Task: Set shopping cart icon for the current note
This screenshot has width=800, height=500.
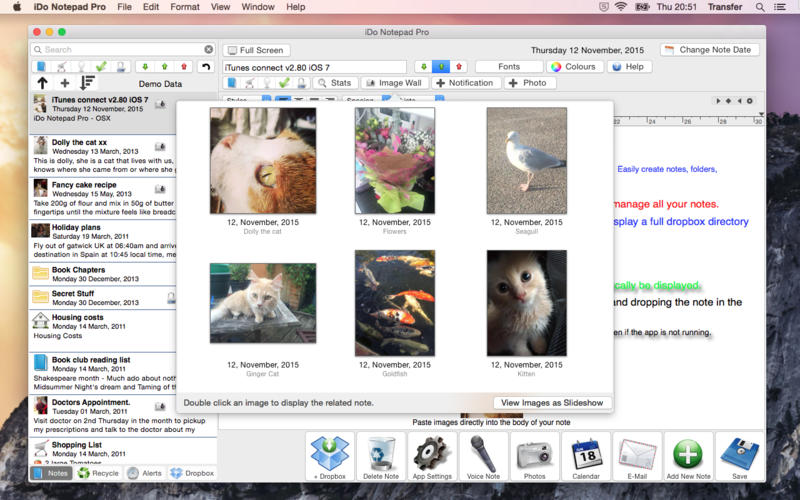Action: [249, 83]
